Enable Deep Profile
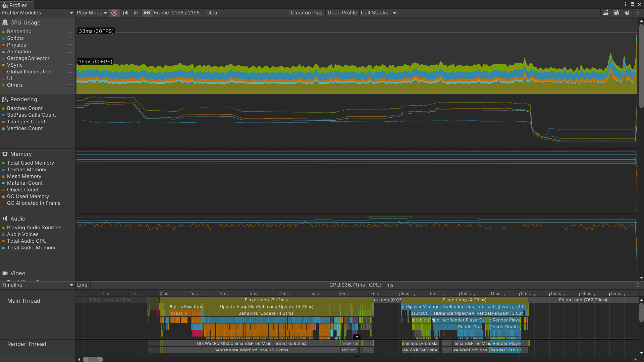644x362 pixels. tap(342, 13)
